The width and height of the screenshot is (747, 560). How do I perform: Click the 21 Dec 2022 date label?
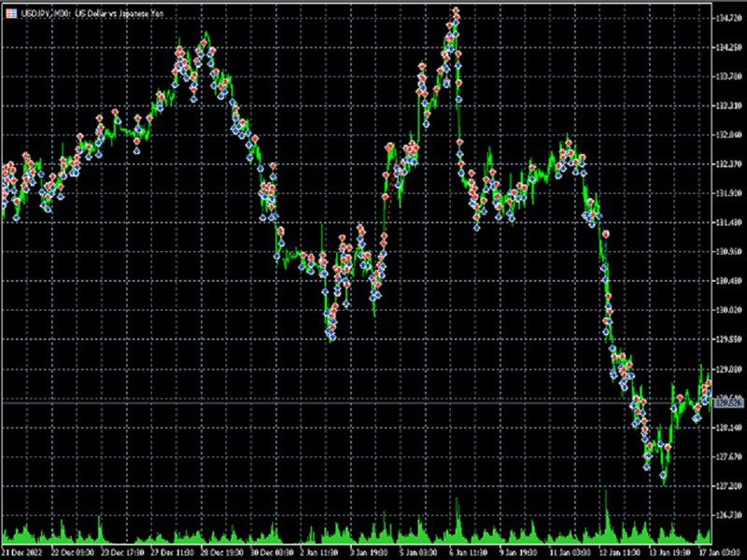[22, 553]
